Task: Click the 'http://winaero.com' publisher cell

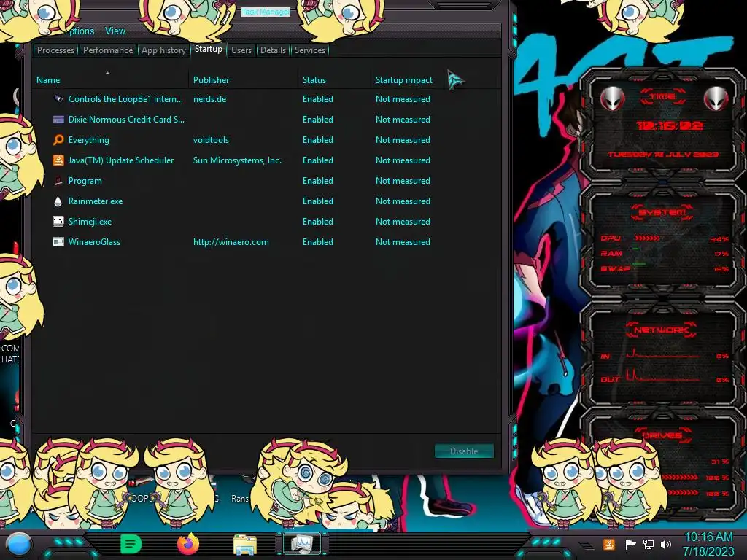Action: coord(231,242)
